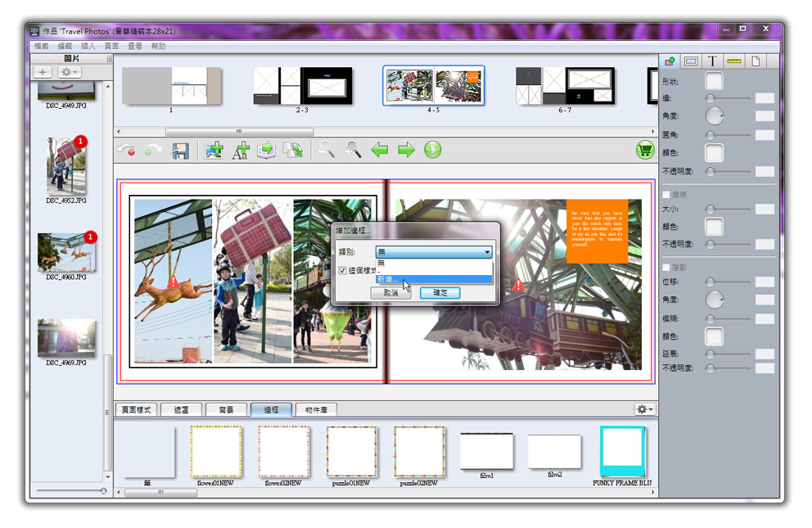Click the Save project floppy disk icon
Viewport: 812px width, 528px height.
(180, 151)
